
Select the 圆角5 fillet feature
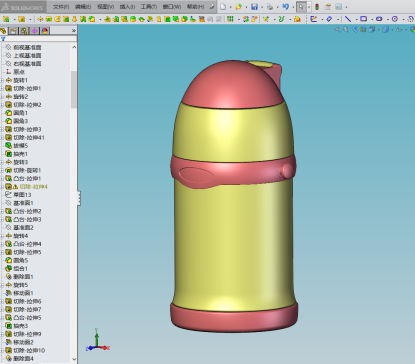(21, 260)
